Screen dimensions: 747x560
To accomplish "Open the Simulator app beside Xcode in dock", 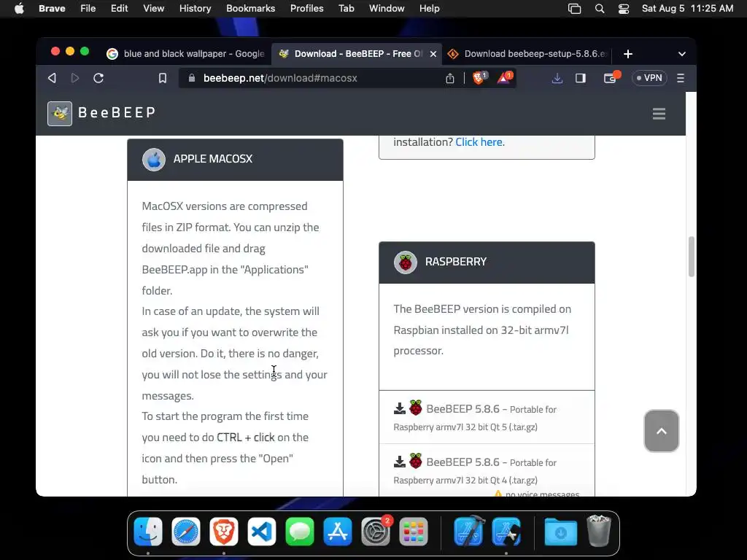I will pyautogui.click(x=506, y=532).
